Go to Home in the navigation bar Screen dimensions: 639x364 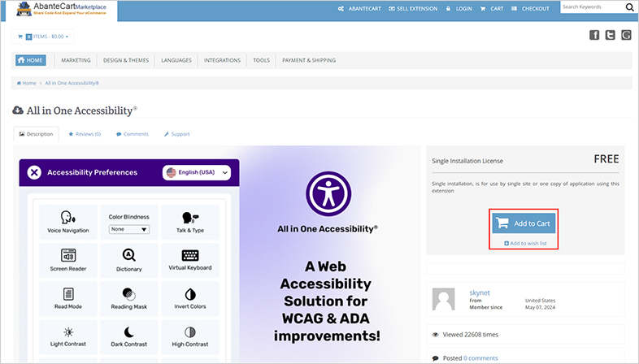[x=31, y=60]
